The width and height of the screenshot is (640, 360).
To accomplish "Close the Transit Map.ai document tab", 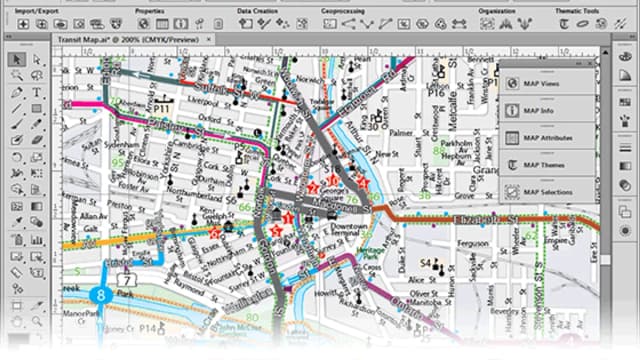I will (209, 40).
